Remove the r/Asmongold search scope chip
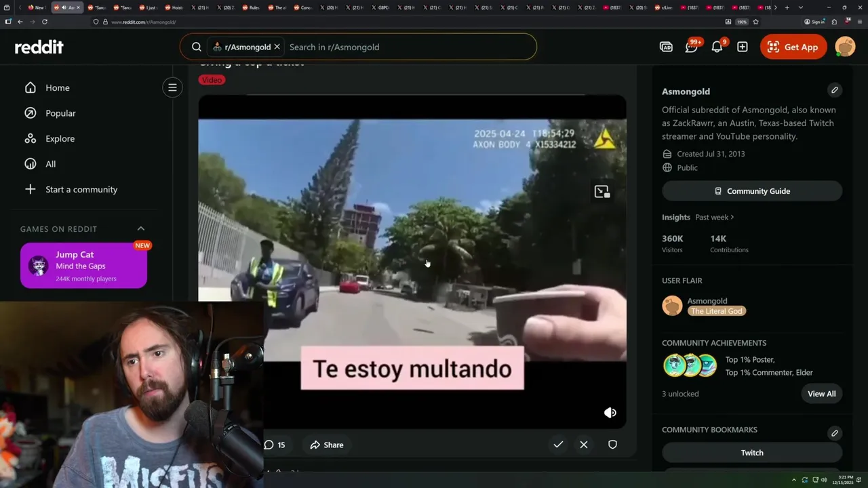868x488 pixels. pos(277,47)
